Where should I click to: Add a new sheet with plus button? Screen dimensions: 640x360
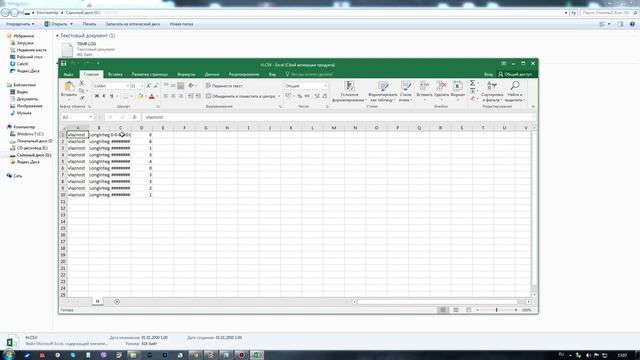point(117,302)
